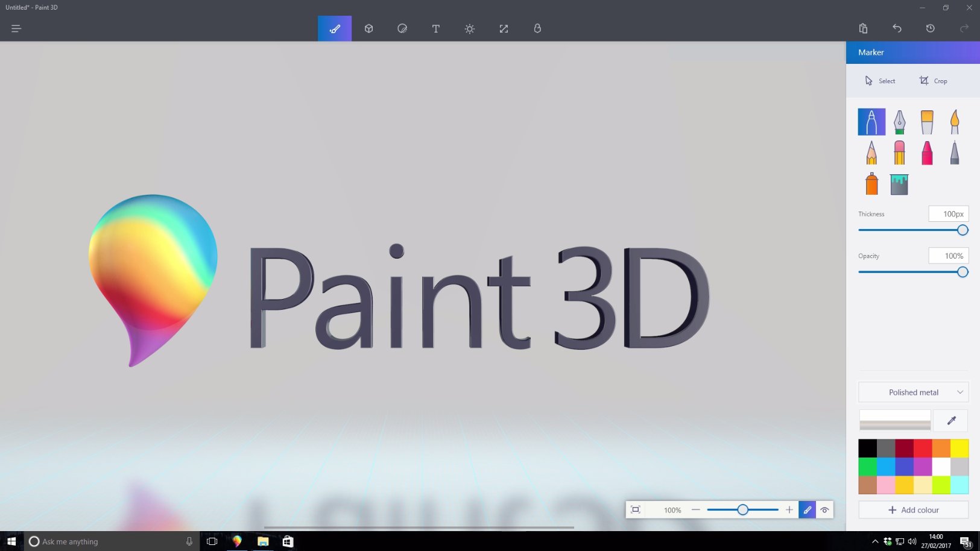The height and width of the screenshot is (551, 980).
Task: Click the Thickness value field
Action: 949,214
